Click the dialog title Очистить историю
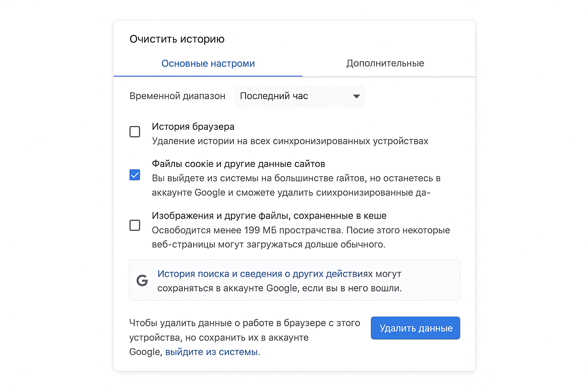The height and width of the screenshot is (392, 588). pyautogui.click(x=177, y=39)
